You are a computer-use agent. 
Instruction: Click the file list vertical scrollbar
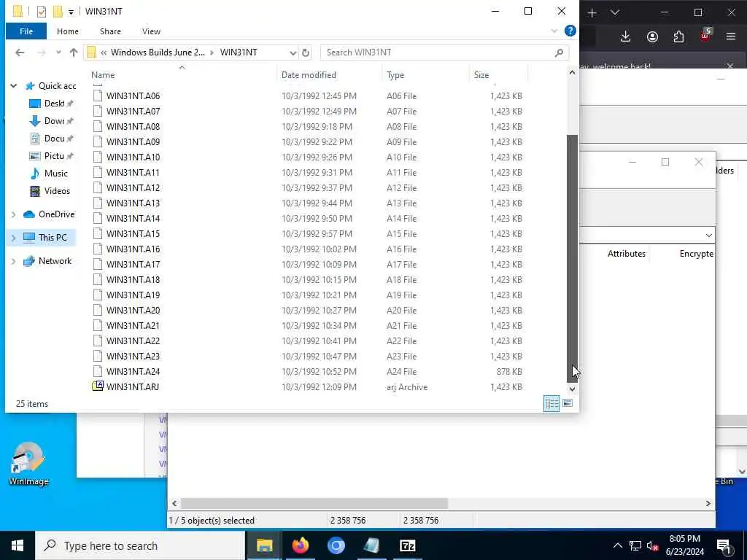point(572,257)
